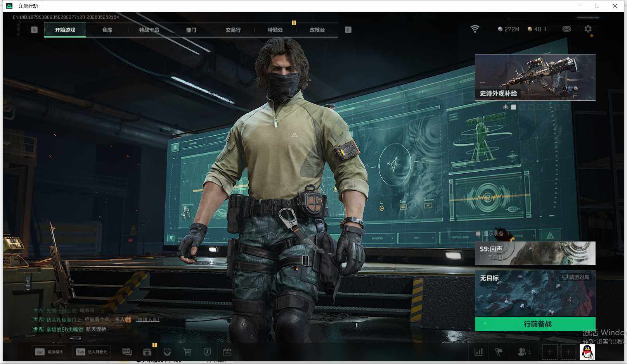Open the 特战干员 tab

coord(149,30)
